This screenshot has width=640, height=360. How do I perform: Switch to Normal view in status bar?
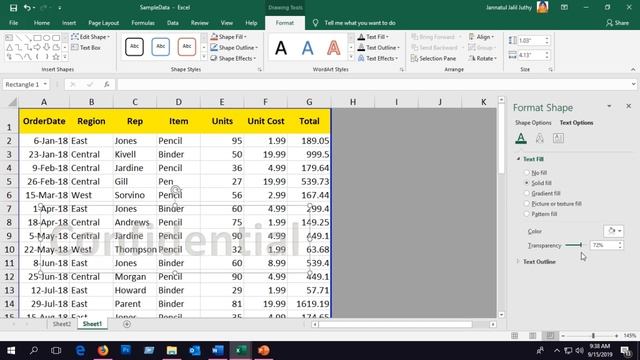click(515, 336)
